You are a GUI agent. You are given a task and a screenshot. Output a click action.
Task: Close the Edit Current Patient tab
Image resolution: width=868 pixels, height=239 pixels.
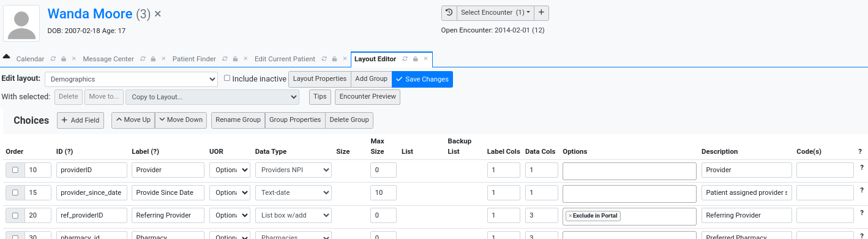345,59
